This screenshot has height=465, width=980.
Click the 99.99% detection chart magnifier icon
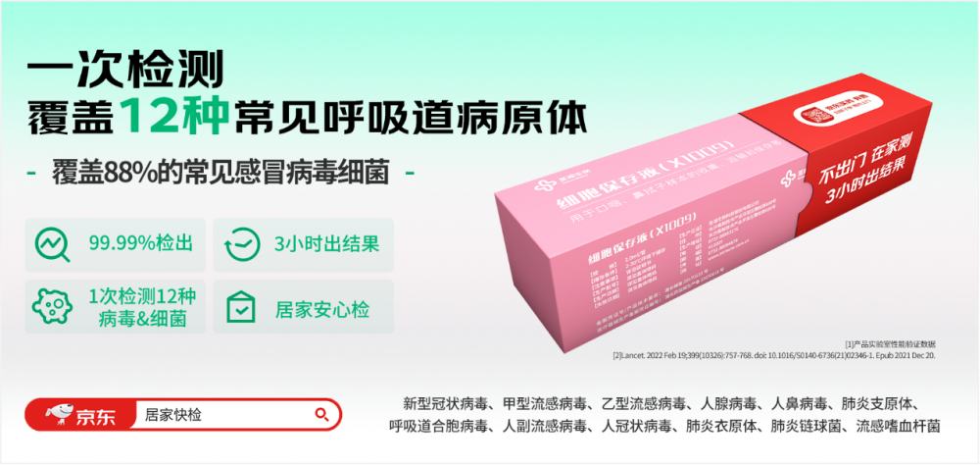click(x=53, y=244)
